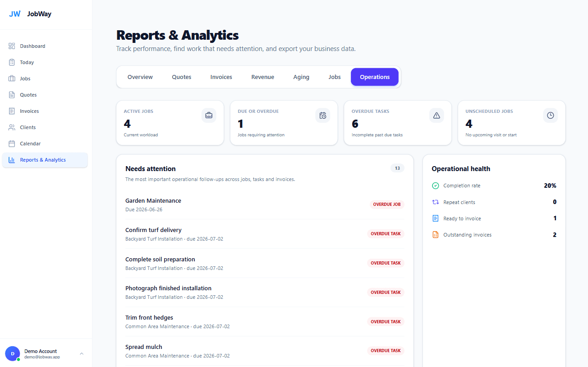Screen dimensions: 588x367
Task: Open the Revenue tab
Action: [x=263, y=77]
